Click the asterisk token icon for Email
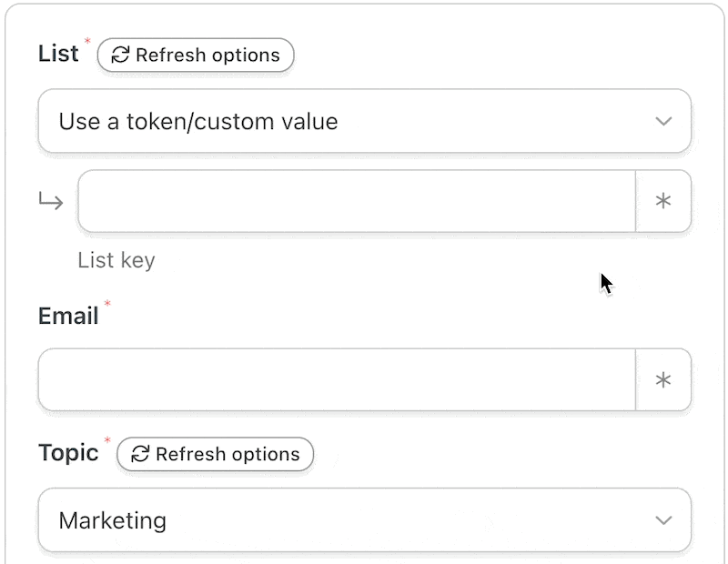Viewport: 728px width, 564px height. 663,379
